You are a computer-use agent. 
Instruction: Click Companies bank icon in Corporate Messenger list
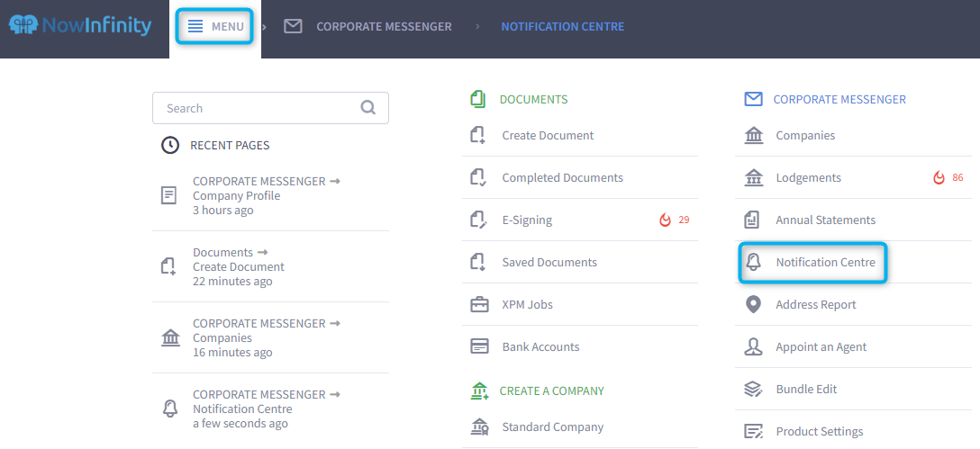[754, 136]
